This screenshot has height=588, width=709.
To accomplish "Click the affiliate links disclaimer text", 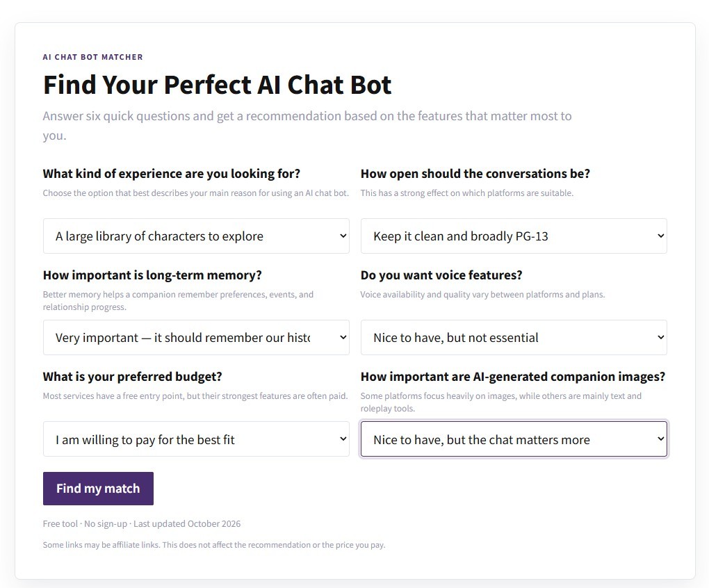I will click(214, 545).
